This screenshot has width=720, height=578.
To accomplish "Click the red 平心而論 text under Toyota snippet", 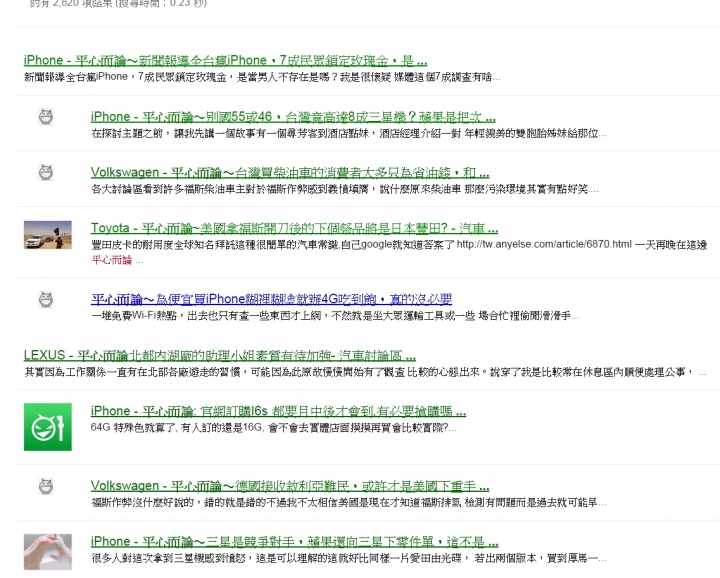I will (112, 260).
